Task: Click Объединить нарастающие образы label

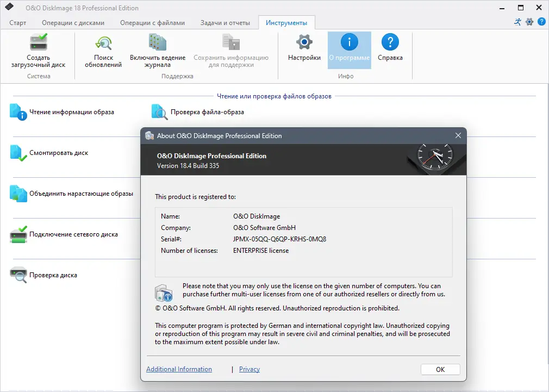Action: [81, 194]
